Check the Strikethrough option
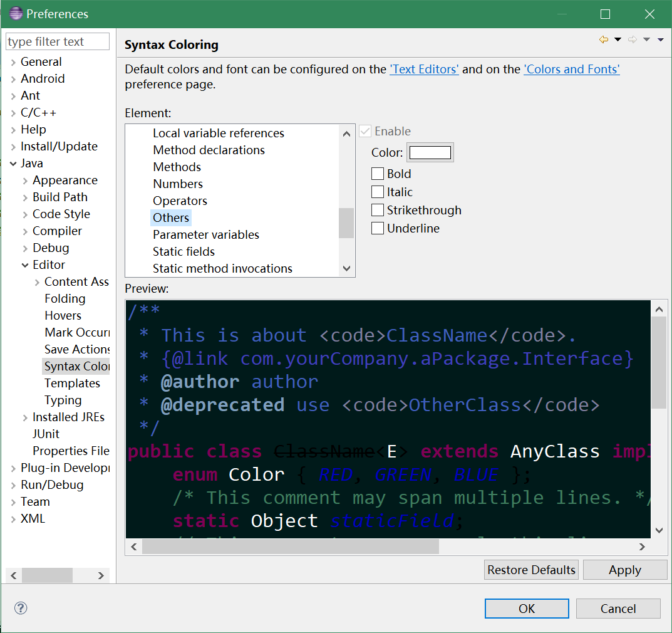Image resolution: width=672 pixels, height=633 pixels. tap(378, 210)
